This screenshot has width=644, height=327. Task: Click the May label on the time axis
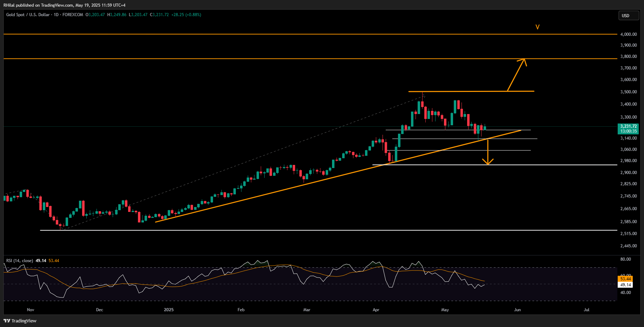(x=445, y=310)
